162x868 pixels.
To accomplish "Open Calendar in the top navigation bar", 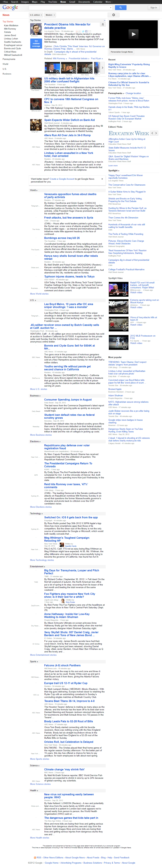I will (98, 2).
